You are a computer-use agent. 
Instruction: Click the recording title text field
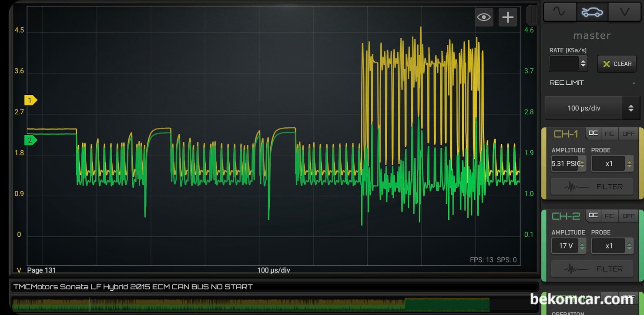click(x=274, y=287)
